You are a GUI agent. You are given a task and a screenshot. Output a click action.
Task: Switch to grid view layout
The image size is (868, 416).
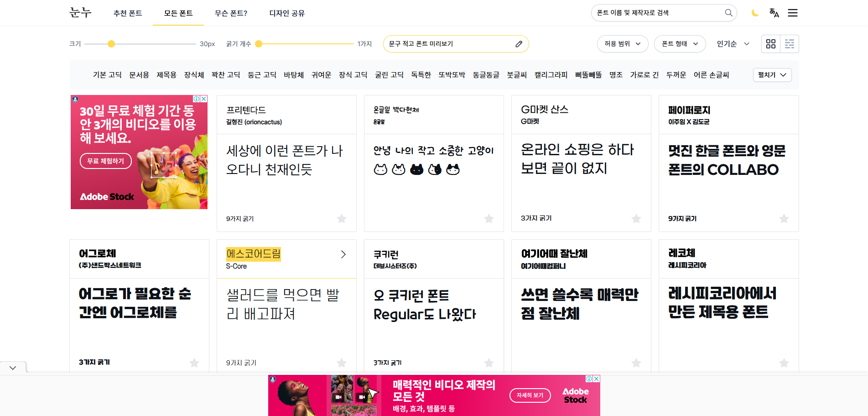[771, 44]
